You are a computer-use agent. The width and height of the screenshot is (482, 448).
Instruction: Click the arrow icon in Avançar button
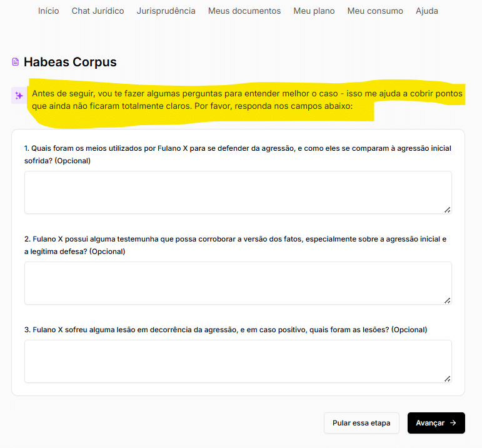pyautogui.click(x=453, y=423)
